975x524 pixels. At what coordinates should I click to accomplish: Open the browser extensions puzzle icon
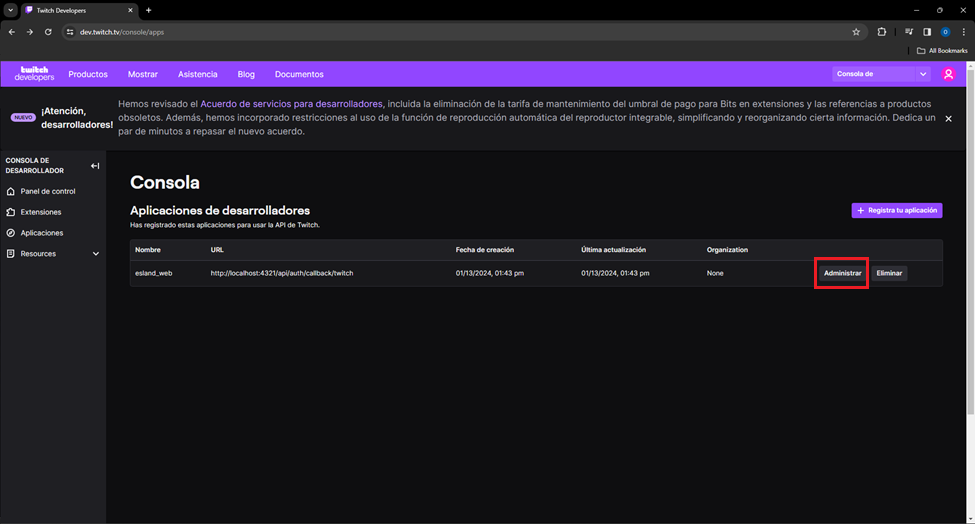(x=882, y=32)
